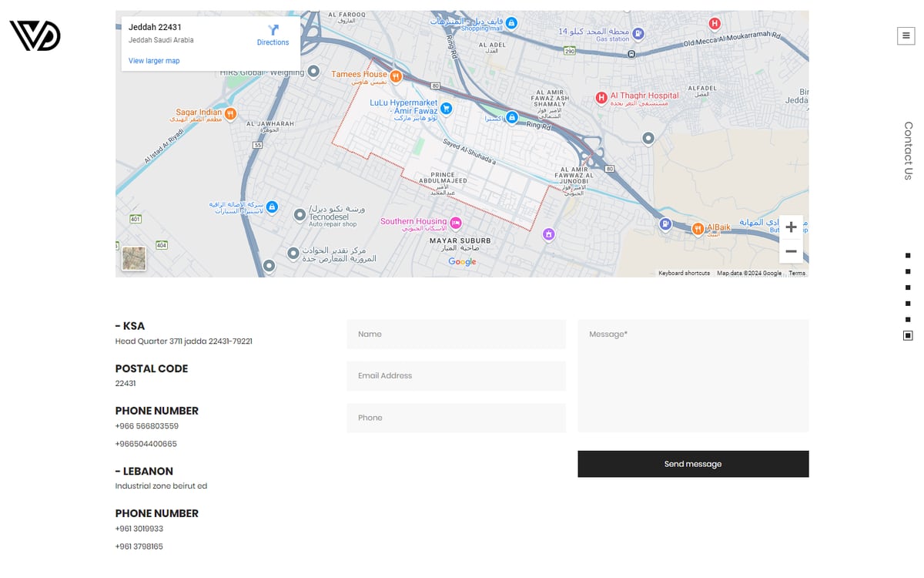
Task: Select the active Contact Us navigation dot
Action: pyautogui.click(x=908, y=335)
